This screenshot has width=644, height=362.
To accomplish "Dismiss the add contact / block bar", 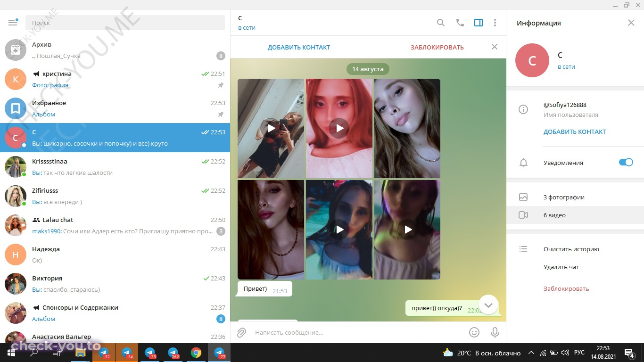I will [495, 47].
